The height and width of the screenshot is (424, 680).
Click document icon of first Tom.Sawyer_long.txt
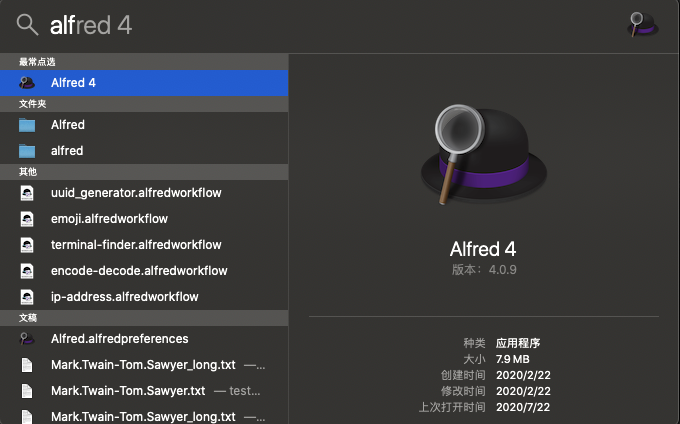(x=27, y=365)
